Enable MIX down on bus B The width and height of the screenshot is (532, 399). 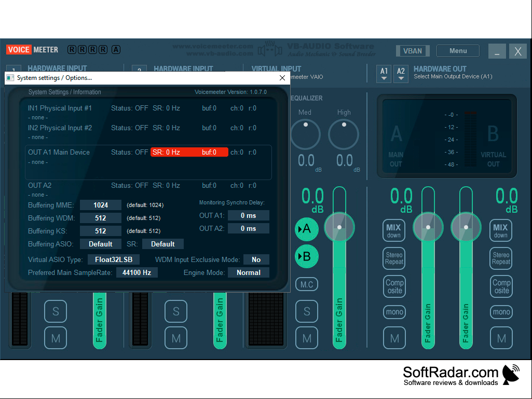501,231
